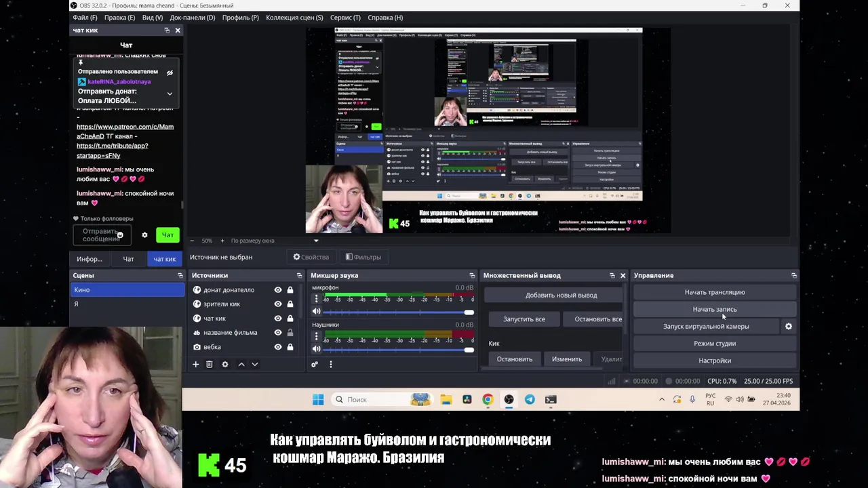868x488 pixels.
Task: Open the Справка menu
Action: pos(385,17)
